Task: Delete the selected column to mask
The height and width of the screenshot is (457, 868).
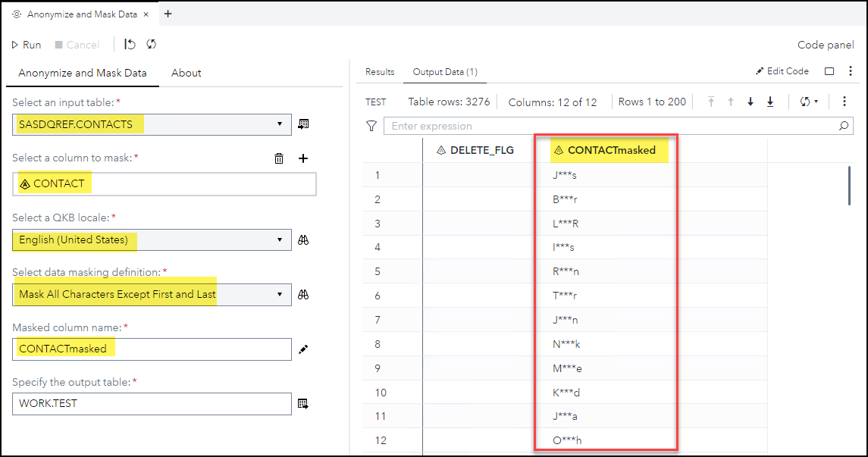Action: tap(279, 158)
